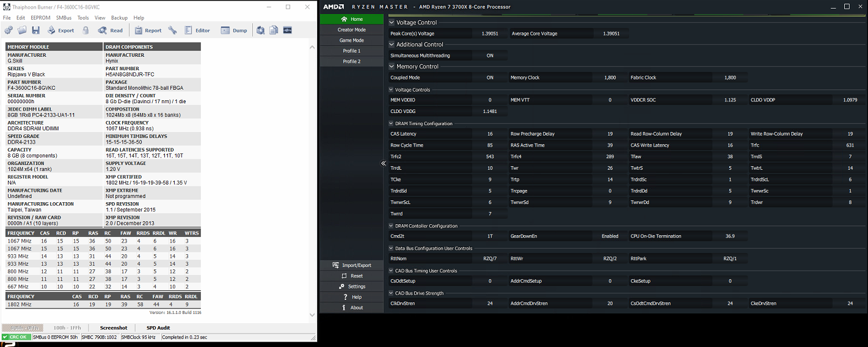This screenshot has height=347, width=868.
Task: Collapse the Voltage Controls subsection
Action: point(391,90)
